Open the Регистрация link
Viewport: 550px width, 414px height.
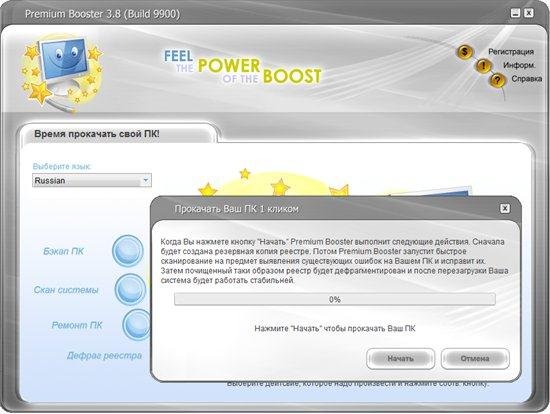coord(511,52)
